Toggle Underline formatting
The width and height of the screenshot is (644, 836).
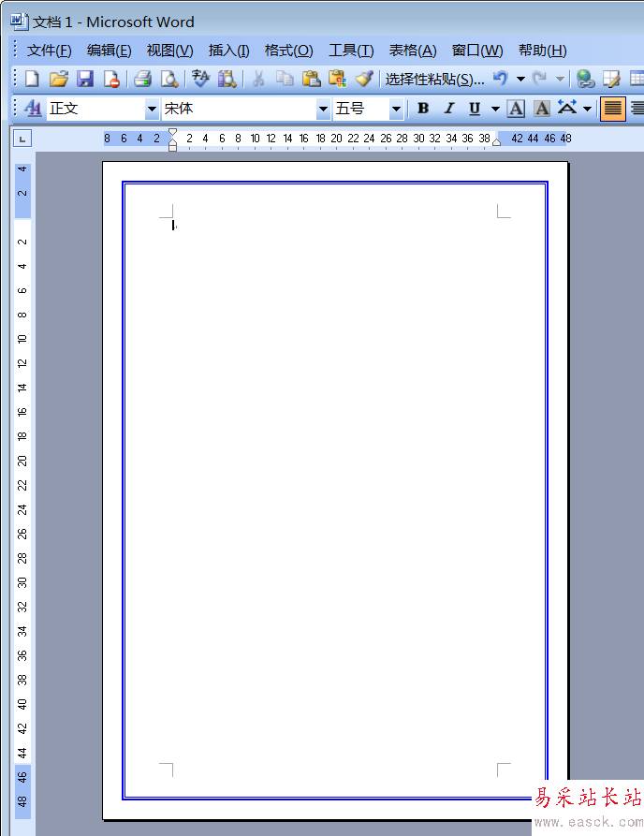475,109
